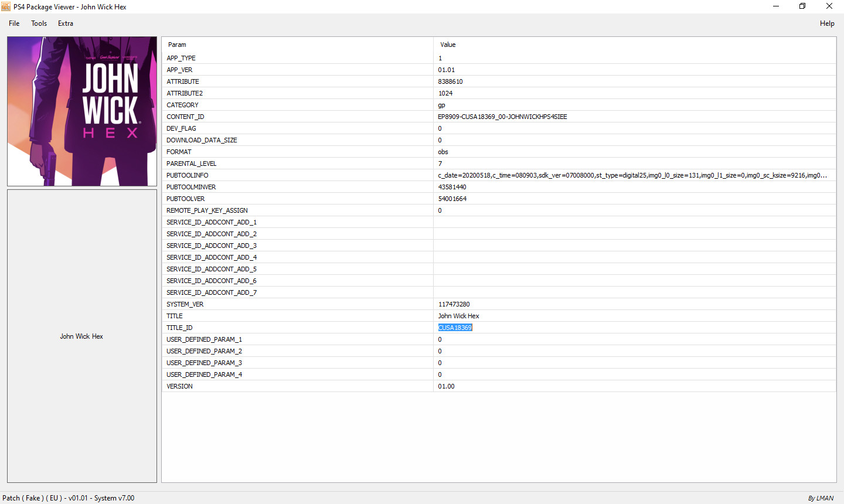Click the John Wick Hex cover thumbnail
844x504 pixels.
coord(82,111)
